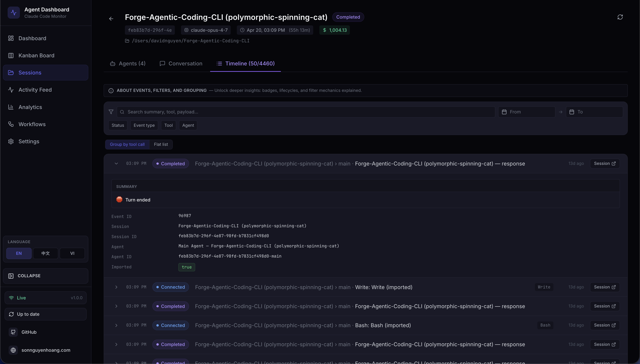Click the session ID chip feb83b7d-296f-4e
Screen dimensions: 640x364
click(150, 30)
